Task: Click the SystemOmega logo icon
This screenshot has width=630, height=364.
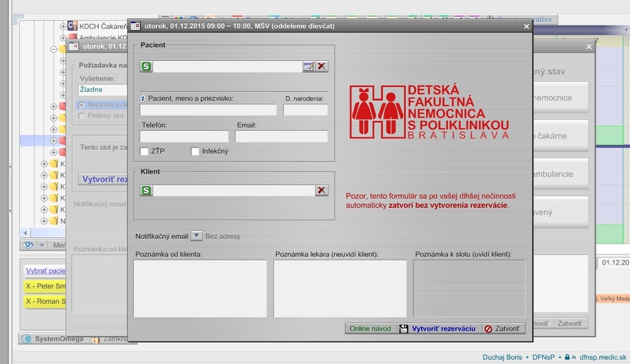Action: [27, 339]
